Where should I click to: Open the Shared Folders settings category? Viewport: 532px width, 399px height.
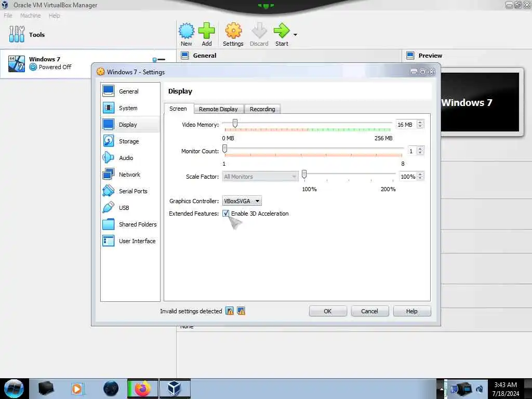[130, 224]
